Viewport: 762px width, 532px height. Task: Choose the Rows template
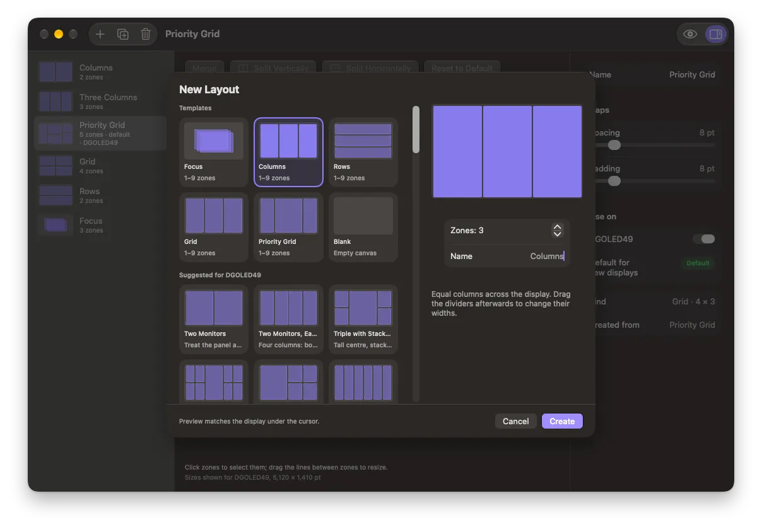pos(363,152)
